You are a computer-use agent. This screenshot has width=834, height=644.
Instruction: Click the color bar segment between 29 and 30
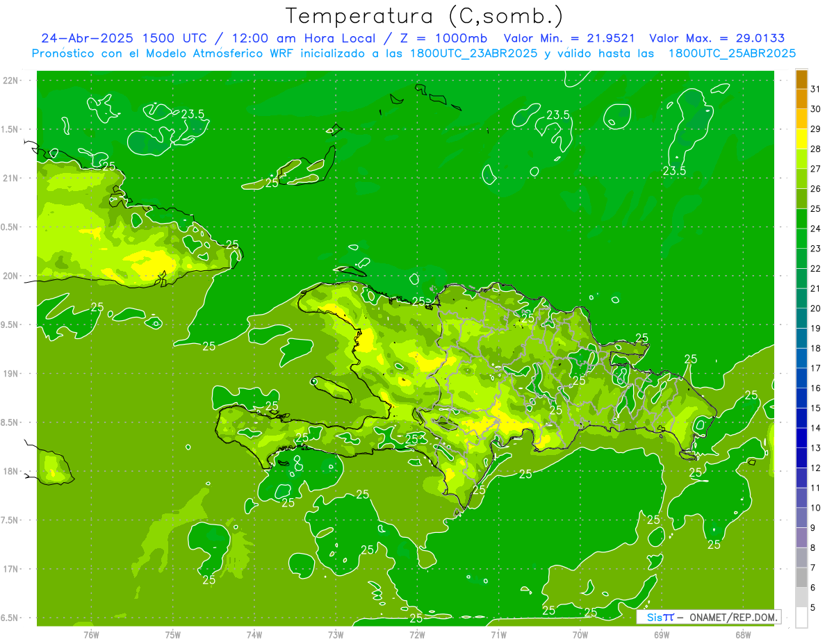(x=801, y=119)
